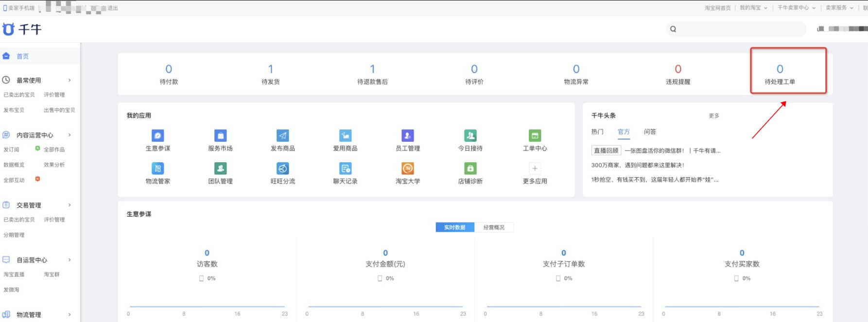Open the 我的淘宝 dropdown
868x322 pixels.
pos(753,8)
